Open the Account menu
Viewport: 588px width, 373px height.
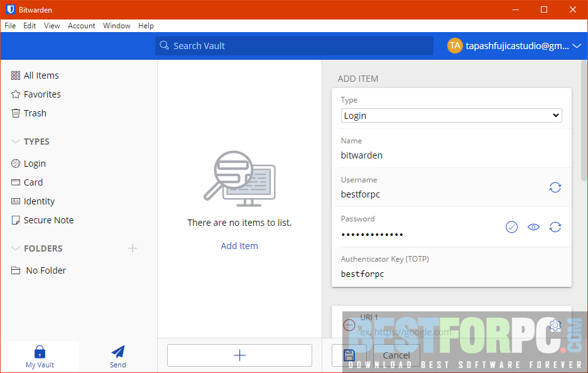82,26
